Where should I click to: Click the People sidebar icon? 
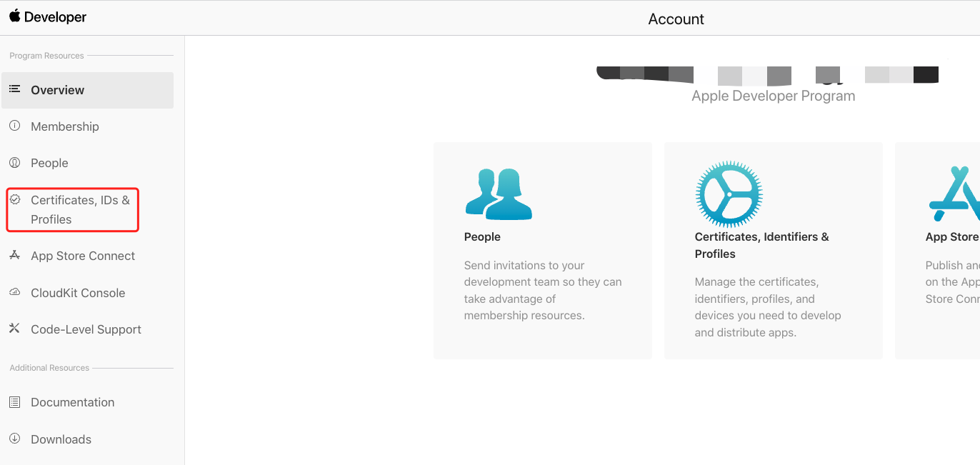[x=14, y=162]
